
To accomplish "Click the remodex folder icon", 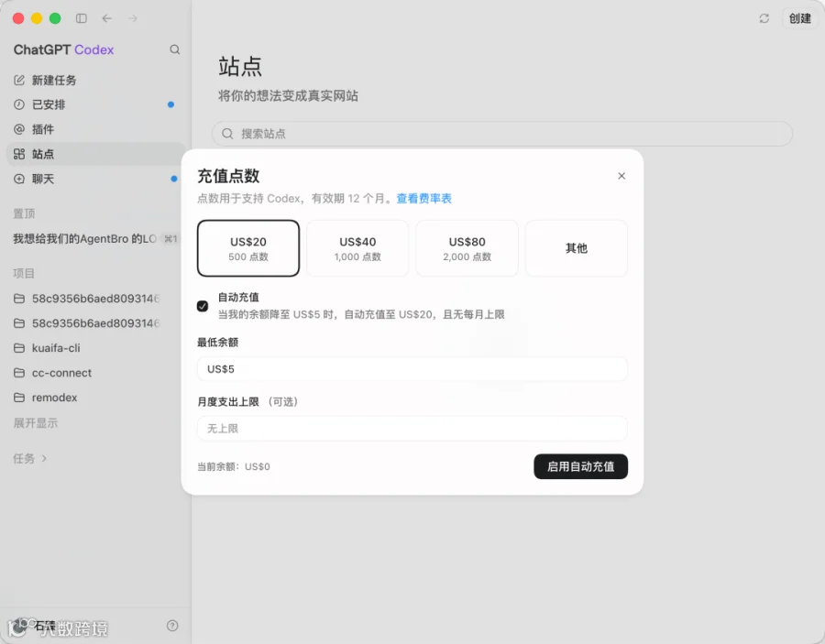I will [x=19, y=398].
